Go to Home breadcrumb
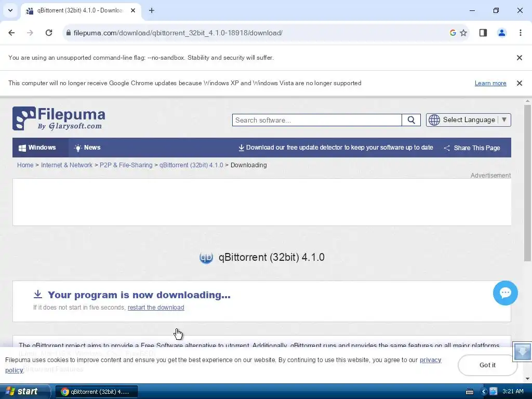The width and height of the screenshot is (532, 399). pos(25,165)
